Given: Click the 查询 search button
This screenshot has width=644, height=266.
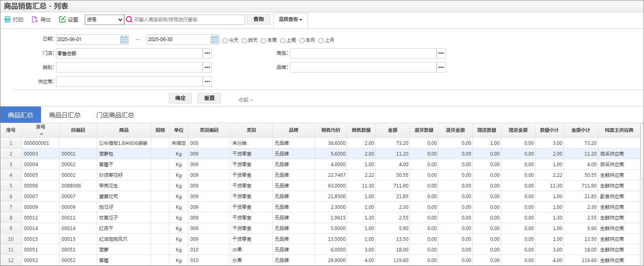Looking at the screenshot, I should pyautogui.click(x=258, y=19).
